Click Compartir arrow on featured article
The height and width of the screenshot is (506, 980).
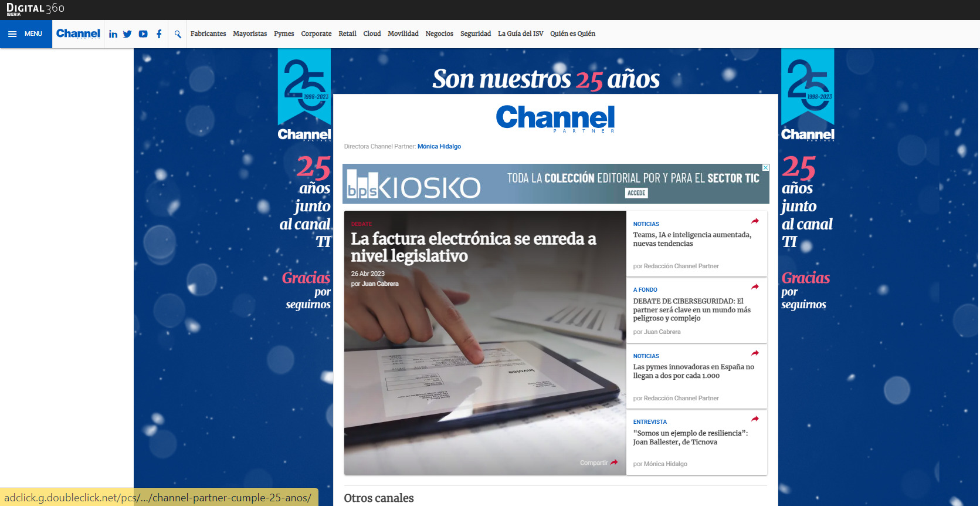pyautogui.click(x=614, y=463)
